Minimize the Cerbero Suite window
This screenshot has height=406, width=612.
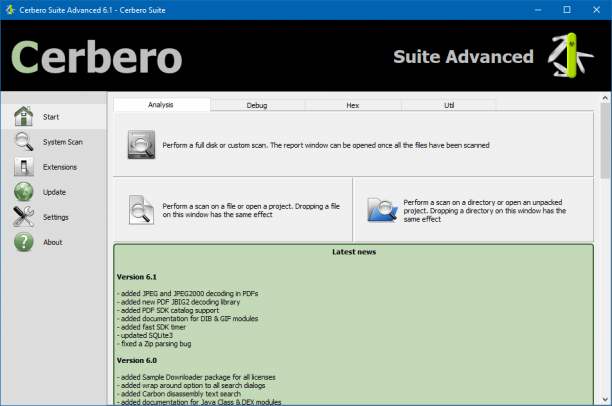[538, 10]
